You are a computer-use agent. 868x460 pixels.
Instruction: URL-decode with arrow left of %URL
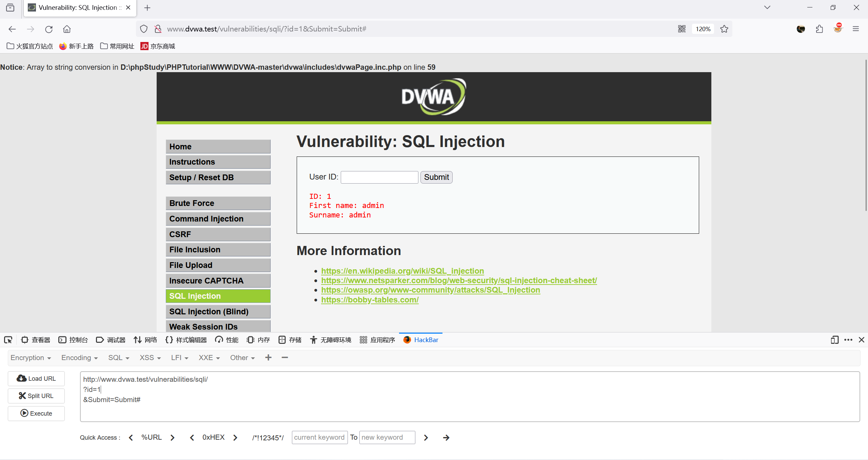tap(131, 438)
